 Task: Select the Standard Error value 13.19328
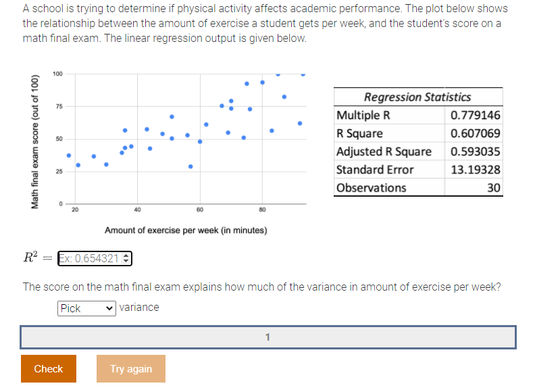click(x=476, y=170)
